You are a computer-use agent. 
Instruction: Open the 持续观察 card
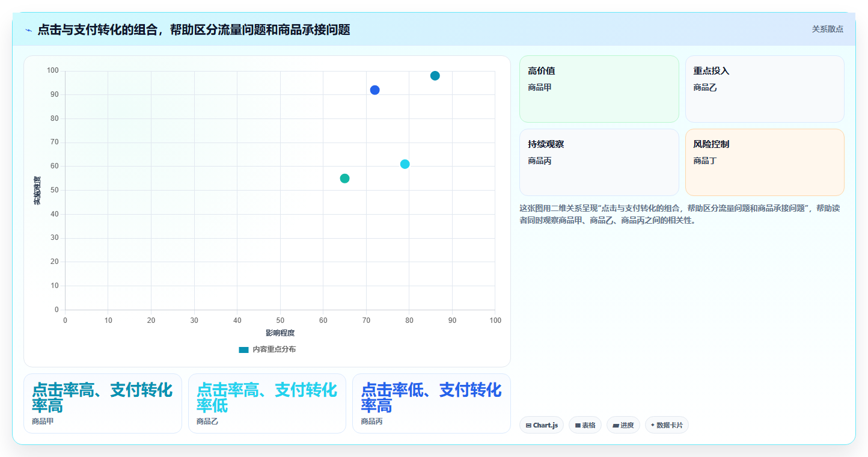pyautogui.click(x=599, y=162)
